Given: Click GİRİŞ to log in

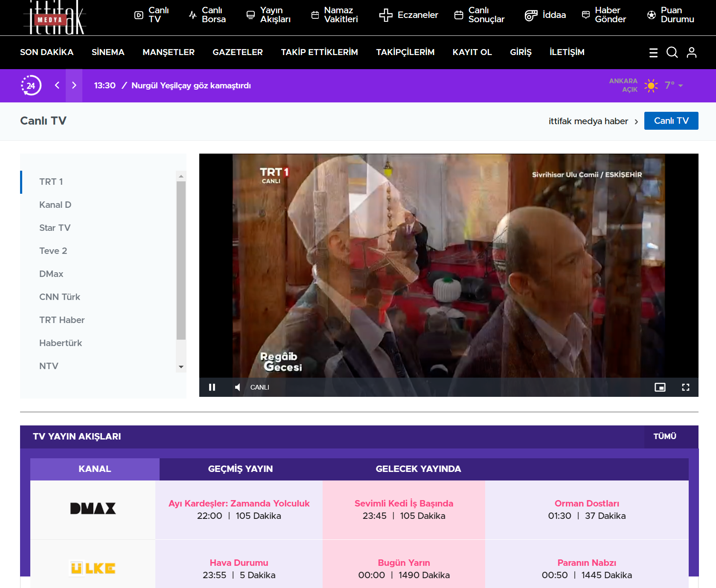Looking at the screenshot, I should pyautogui.click(x=521, y=52).
